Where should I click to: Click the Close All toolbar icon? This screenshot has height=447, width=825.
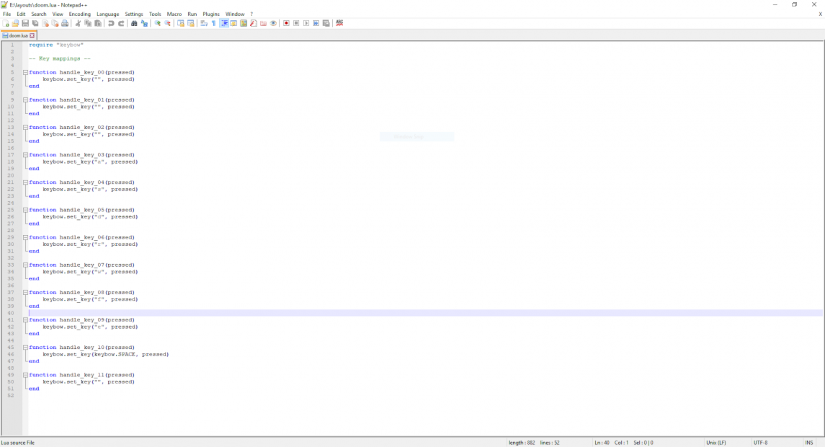pos(55,23)
